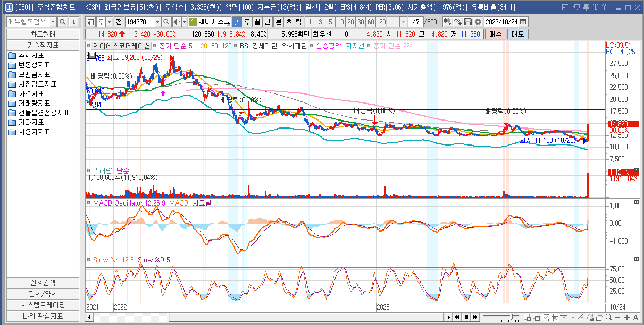
Task: Click the close box on MACD panel
Action: pos(637,203)
